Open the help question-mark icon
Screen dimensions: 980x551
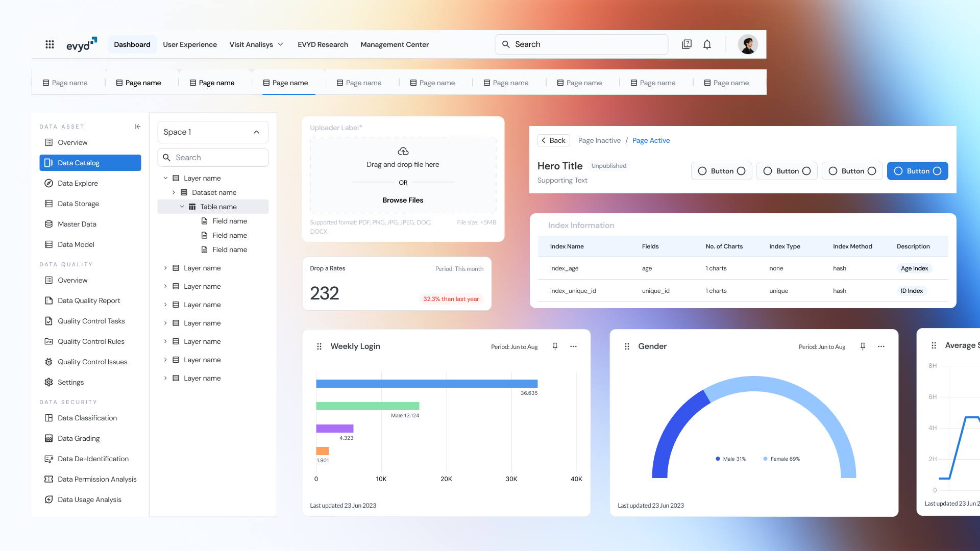click(x=687, y=44)
